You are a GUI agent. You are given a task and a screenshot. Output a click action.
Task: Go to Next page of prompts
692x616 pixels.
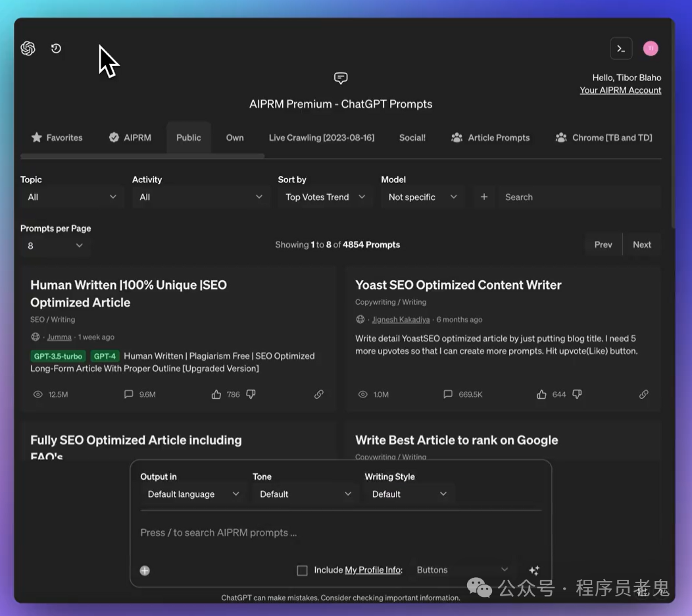tap(642, 245)
